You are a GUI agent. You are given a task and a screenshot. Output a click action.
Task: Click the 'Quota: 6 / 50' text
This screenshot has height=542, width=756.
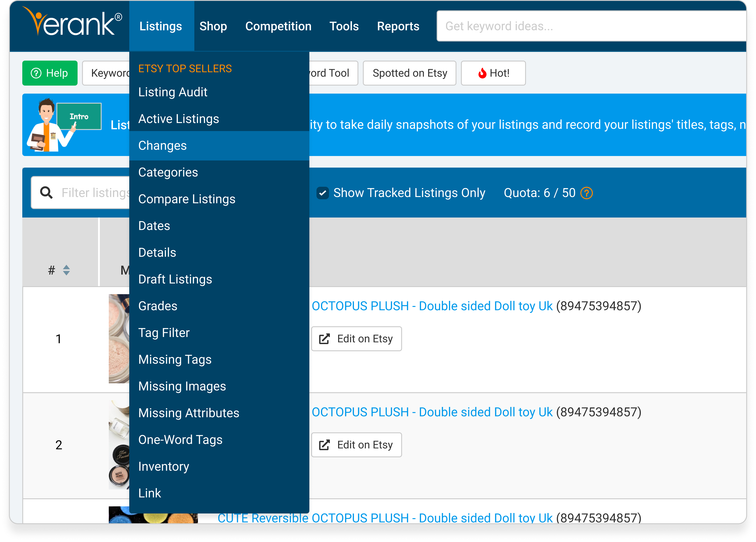[x=539, y=193]
